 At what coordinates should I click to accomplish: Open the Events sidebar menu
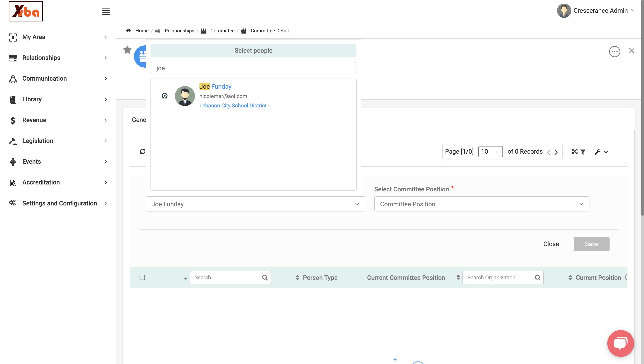(58, 161)
